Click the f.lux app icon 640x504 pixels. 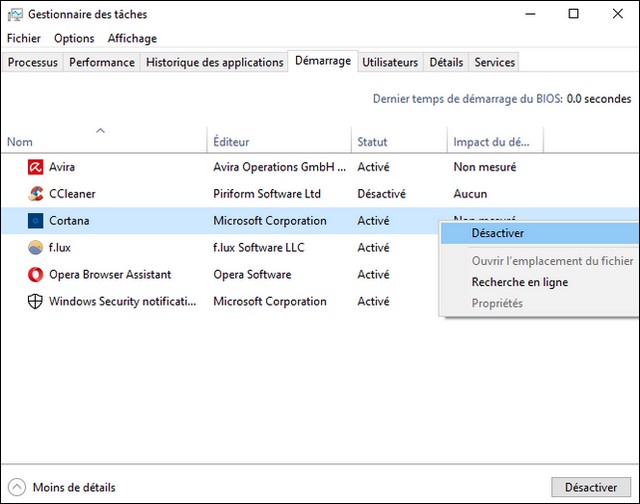tap(36, 248)
